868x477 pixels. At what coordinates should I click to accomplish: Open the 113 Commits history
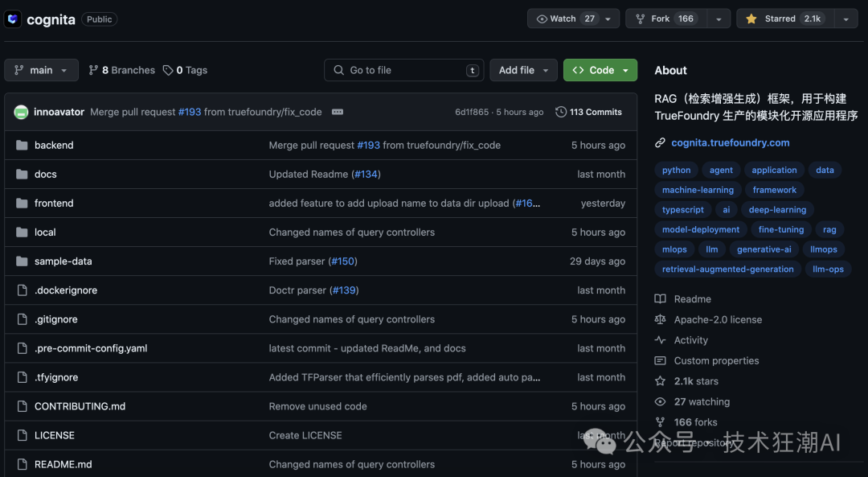588,112
